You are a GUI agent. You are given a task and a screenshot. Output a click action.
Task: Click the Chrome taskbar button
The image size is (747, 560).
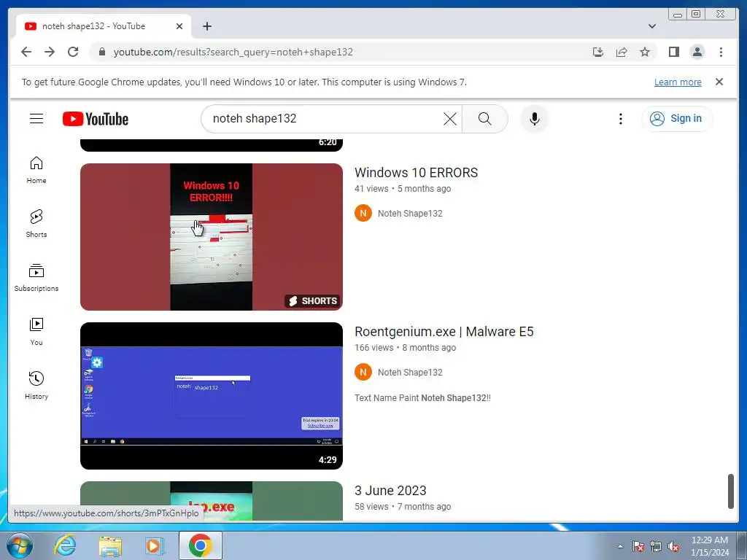(200, 545)
